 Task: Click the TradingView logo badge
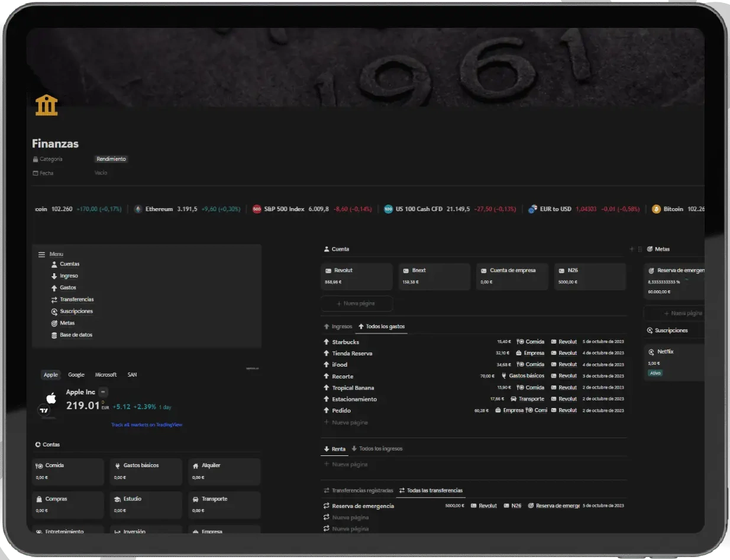click(44, 410)
